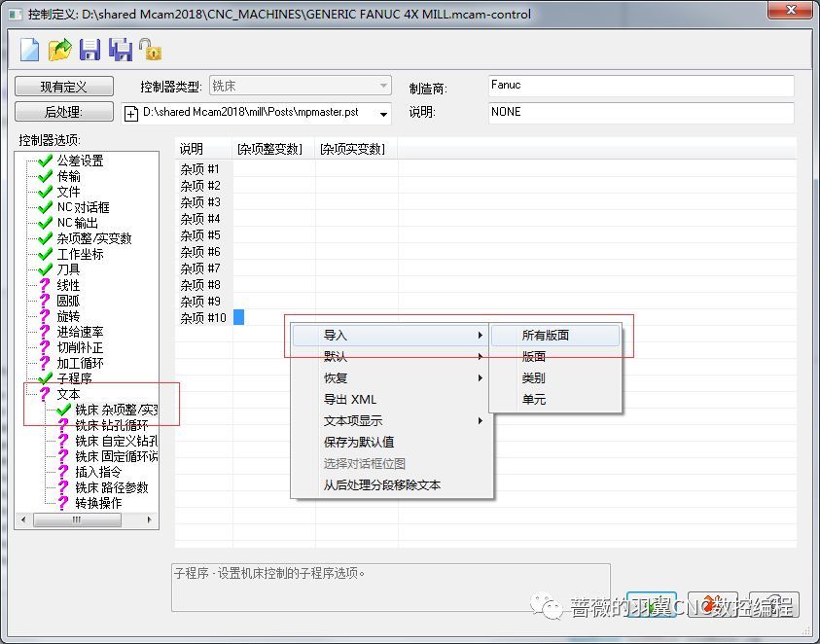Select 旋转 tree item
820x644 pixels.
pos(68,316)
